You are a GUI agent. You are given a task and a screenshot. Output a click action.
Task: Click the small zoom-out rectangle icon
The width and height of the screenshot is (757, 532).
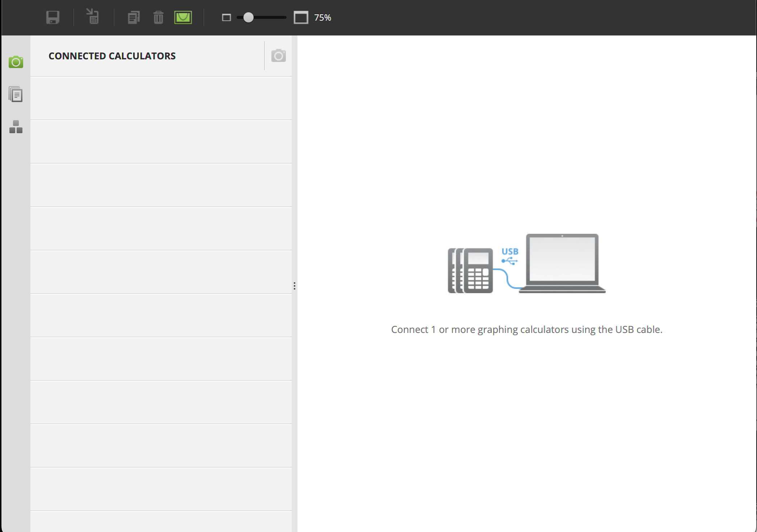[227, 17]
